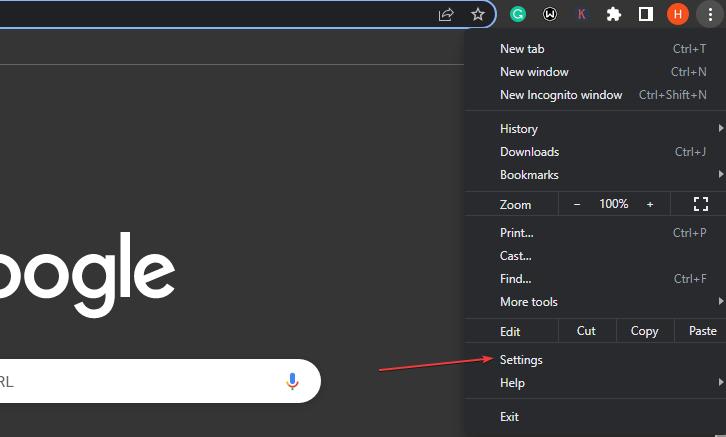The height and width of the screenshot is (437, 726).
Task: Open the Extensions puzzle piece menu
Action: pyautogui.click(x=614, y=14)
